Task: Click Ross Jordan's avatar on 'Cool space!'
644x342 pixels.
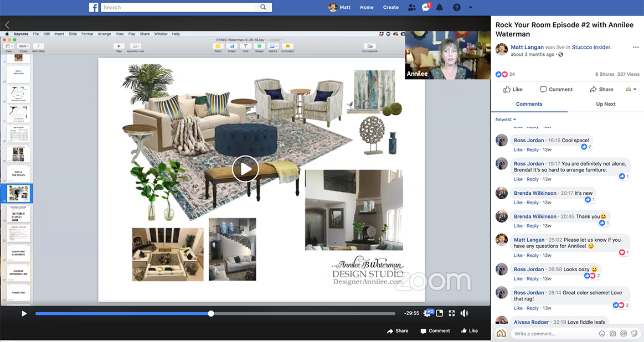Action: coord(502,141)
